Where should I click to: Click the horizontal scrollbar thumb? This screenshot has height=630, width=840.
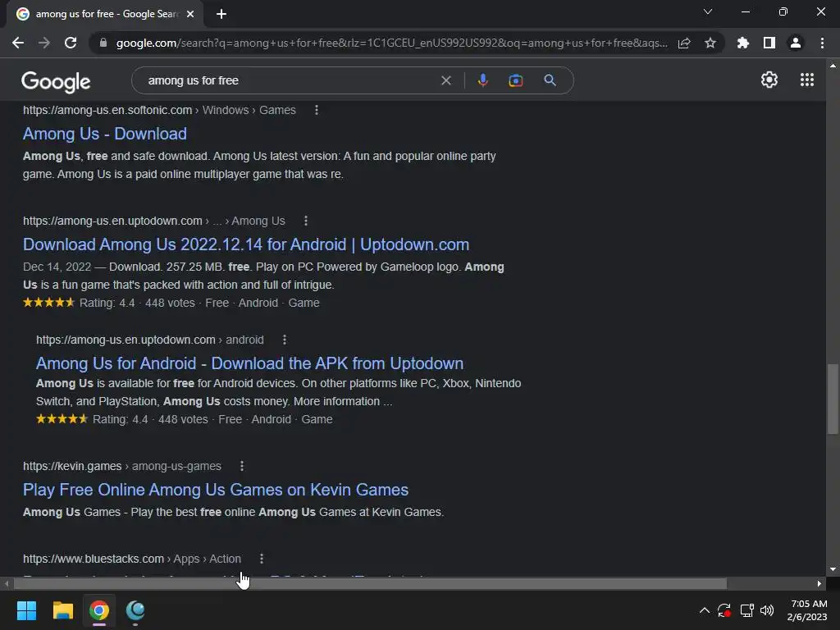(370, 583)
